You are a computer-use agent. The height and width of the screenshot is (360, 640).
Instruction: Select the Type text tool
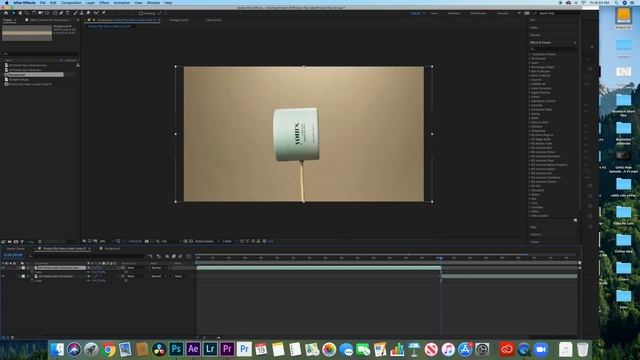click(x=68, y=13)
